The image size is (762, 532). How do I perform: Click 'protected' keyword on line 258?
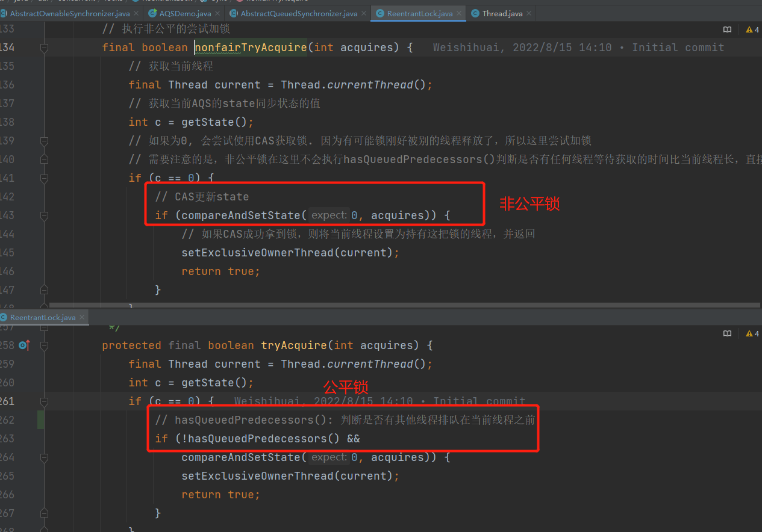(x=131, y=345)
